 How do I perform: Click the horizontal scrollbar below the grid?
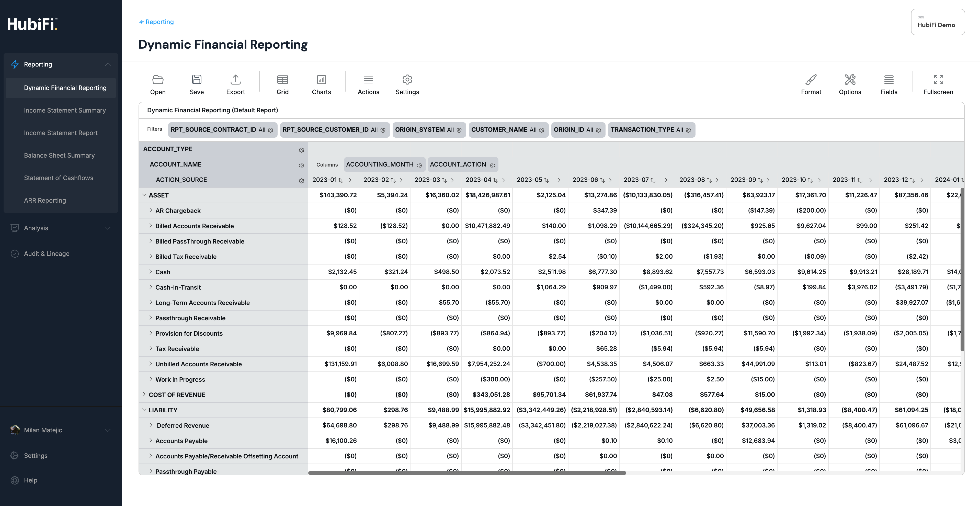pos(467,473)
